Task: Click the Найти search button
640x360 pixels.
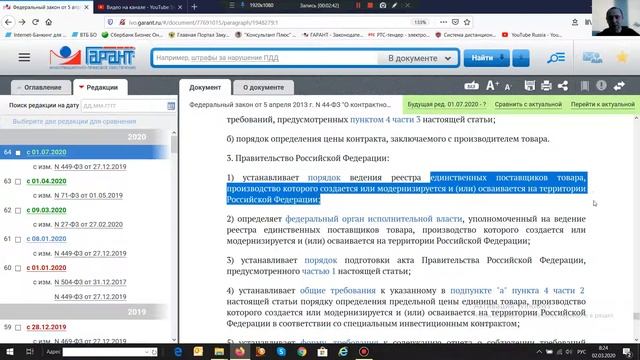Action: click(487, 58)
